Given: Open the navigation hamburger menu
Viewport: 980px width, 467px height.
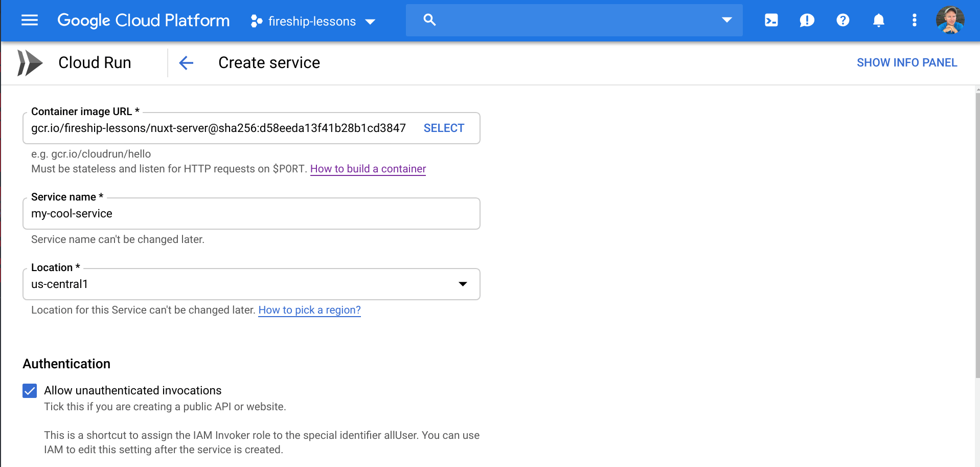Looking at the screenshot, I should (x=29, y=20).
